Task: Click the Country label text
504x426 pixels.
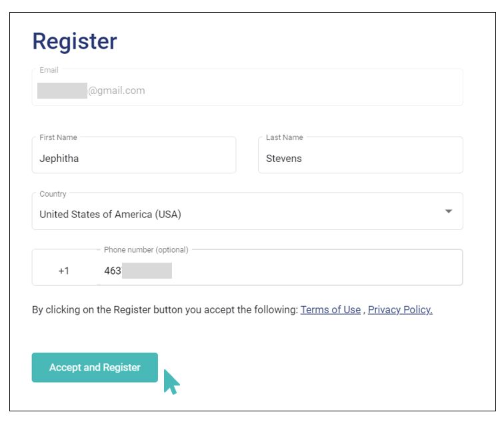Action: coord(53,194)
